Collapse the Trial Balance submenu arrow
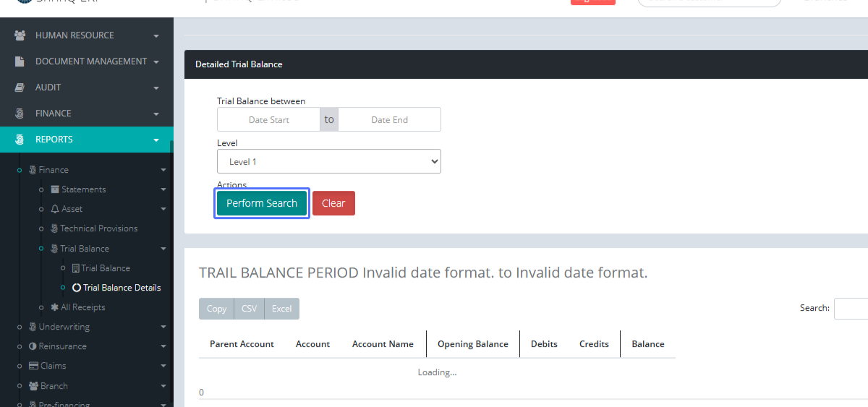The height and width of the screenshot is (407, 868). pos(163,249)
